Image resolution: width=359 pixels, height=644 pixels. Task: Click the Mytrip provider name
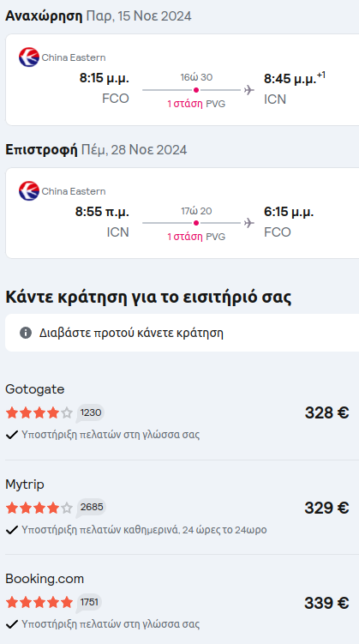coord(25,485)
